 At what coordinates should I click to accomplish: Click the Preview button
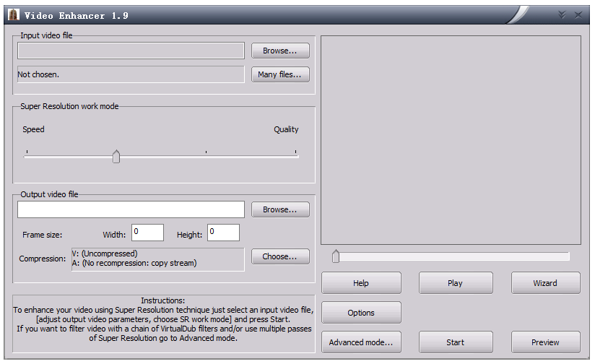tap(546, 342)
